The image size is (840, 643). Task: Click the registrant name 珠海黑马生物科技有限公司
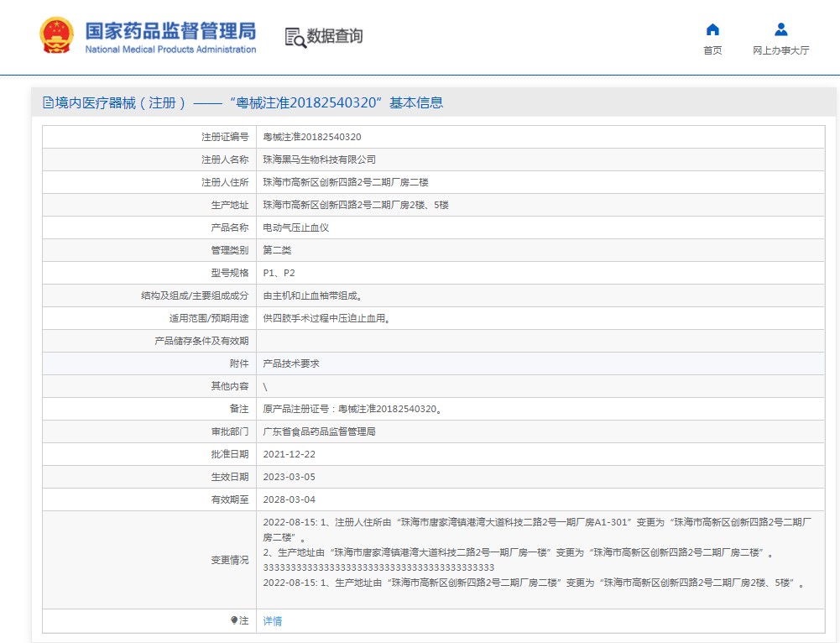pyautogui.click(x=320, y=159)
